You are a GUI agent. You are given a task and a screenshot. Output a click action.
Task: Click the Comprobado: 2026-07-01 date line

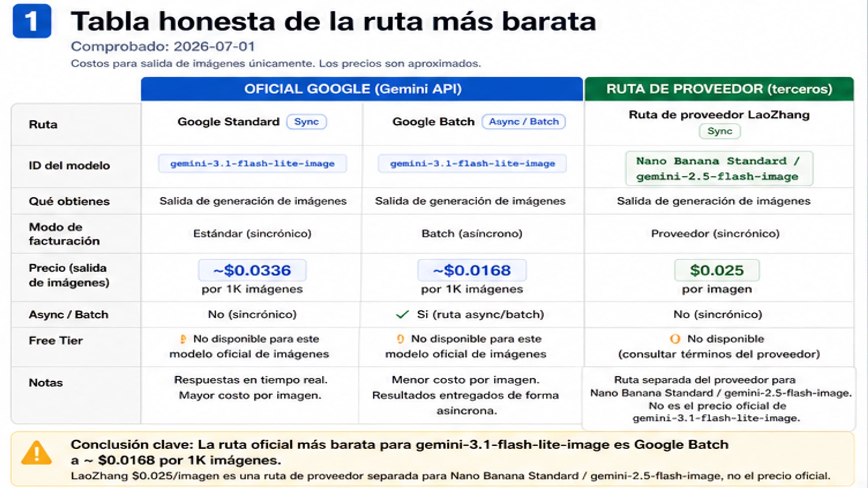(x=163, y=47)
